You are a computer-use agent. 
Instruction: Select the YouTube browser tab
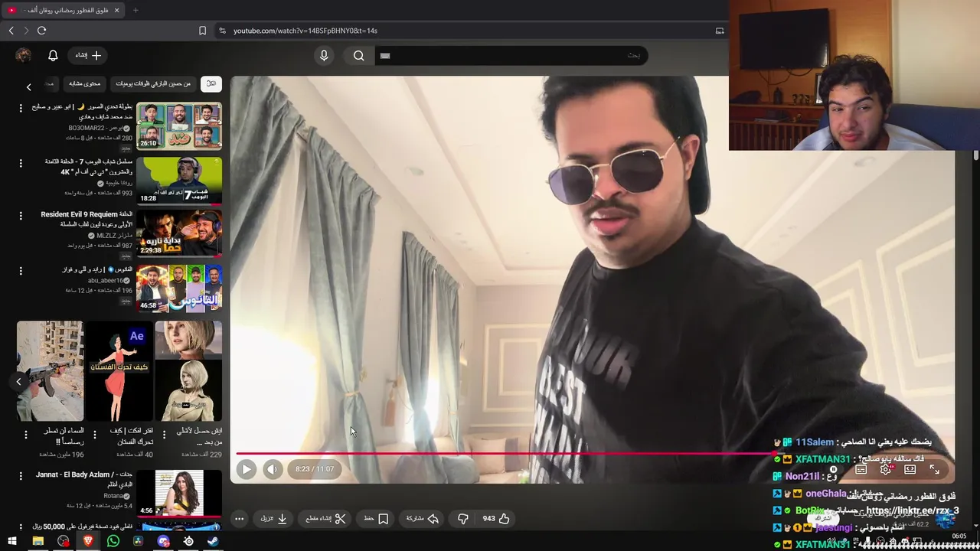63,10
